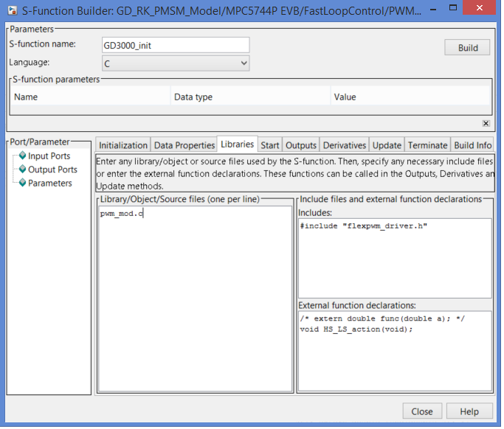
Task: Open the Outputs tab
Action: (x=301, y=145)
